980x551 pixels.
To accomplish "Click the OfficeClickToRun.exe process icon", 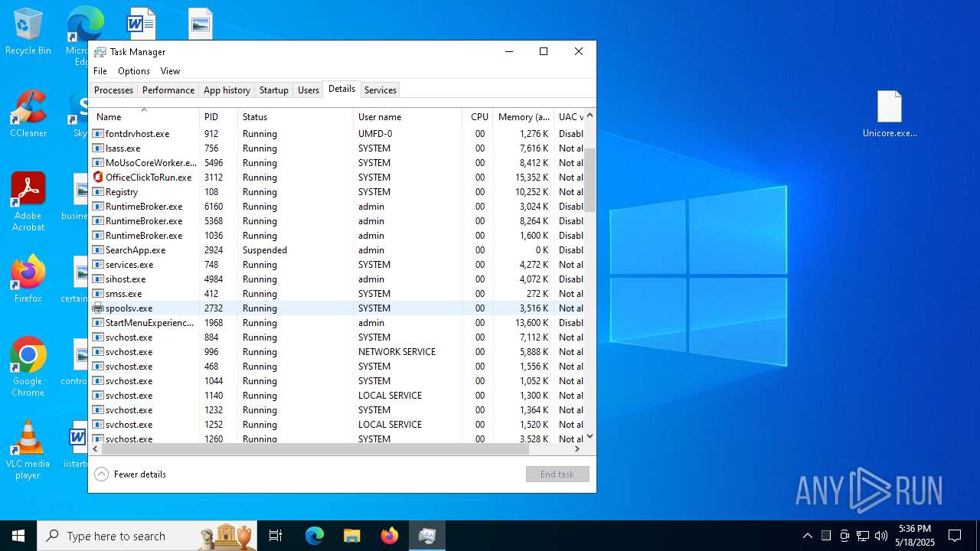I will [x=98, y=177].
